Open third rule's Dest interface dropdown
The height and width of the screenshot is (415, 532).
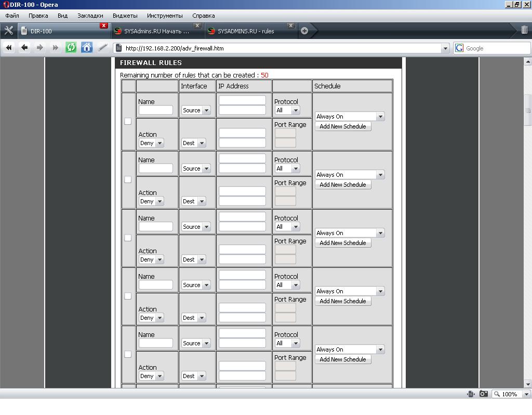click(193, 260)
